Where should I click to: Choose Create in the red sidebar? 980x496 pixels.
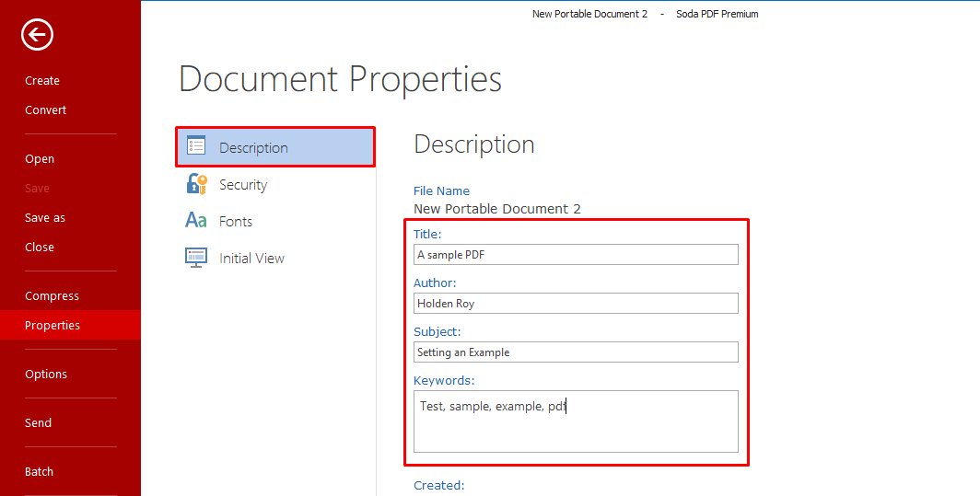click(42, 81)
